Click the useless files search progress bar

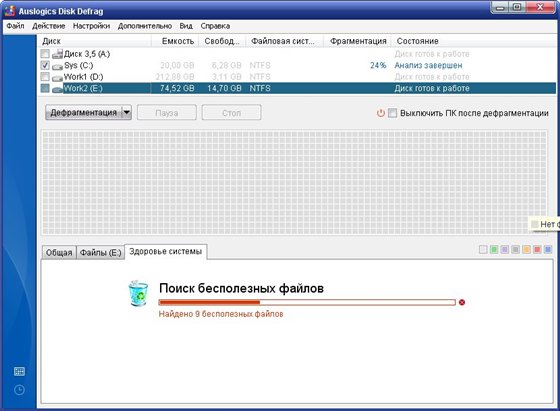pyautogui.click(x=307, y=302)
